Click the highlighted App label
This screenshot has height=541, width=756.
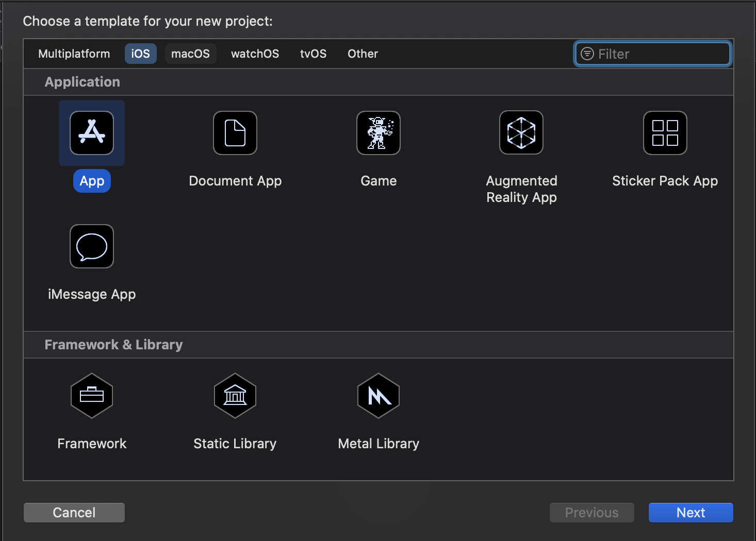tap(92, 181)
